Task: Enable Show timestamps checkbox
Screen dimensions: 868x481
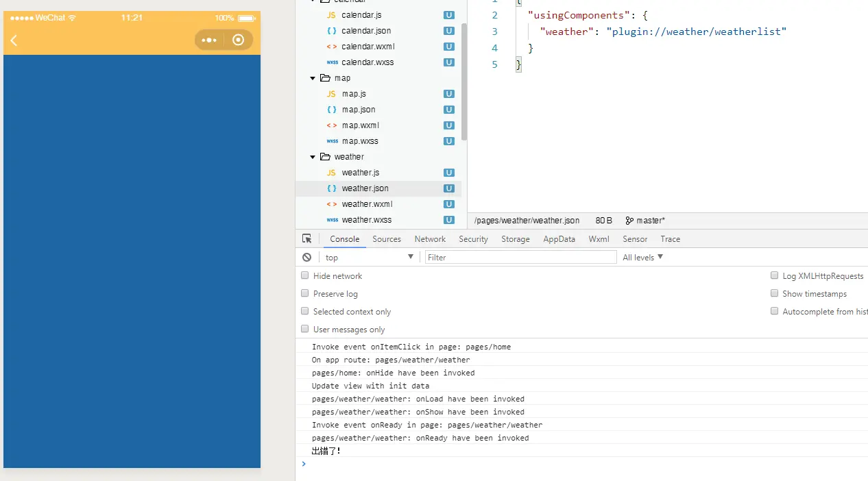Action: [774, 293]
